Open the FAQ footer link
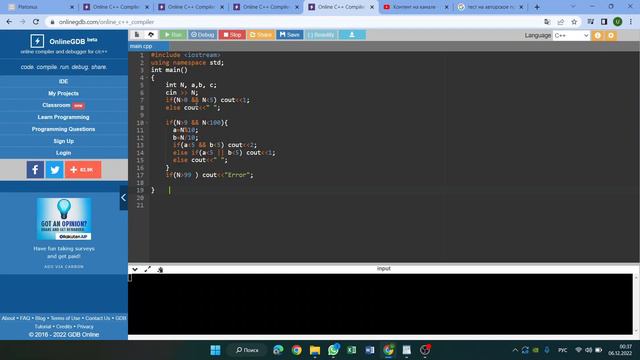This screenshot has width=640, height=360. [x=25, y=318]
